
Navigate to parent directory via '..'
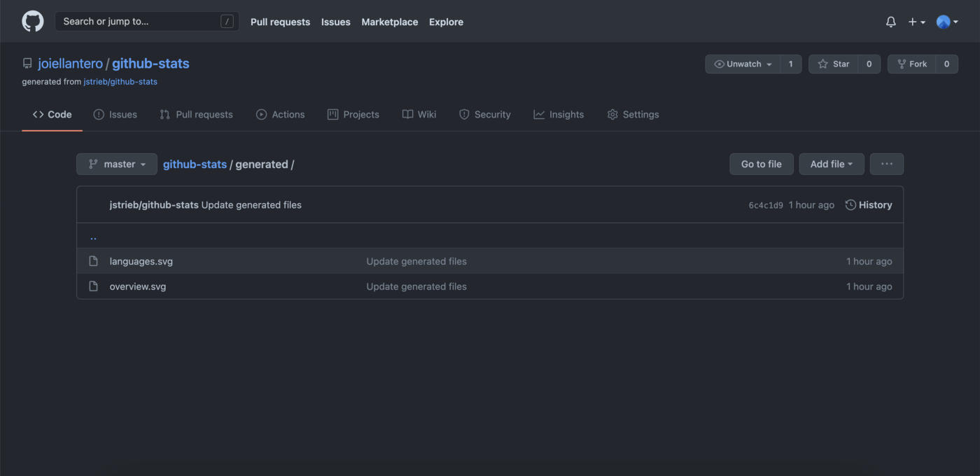pos(93,237)
